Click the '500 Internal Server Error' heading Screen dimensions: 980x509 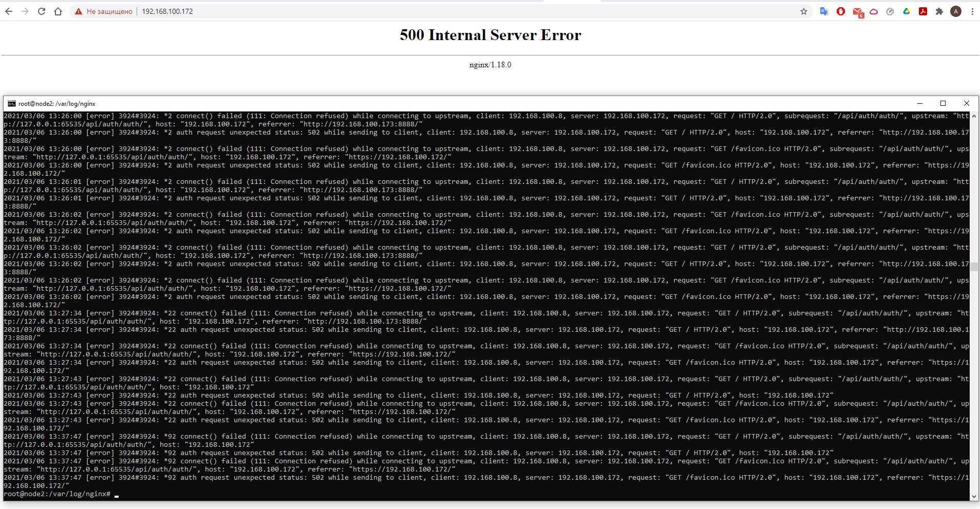pos(491,35)
